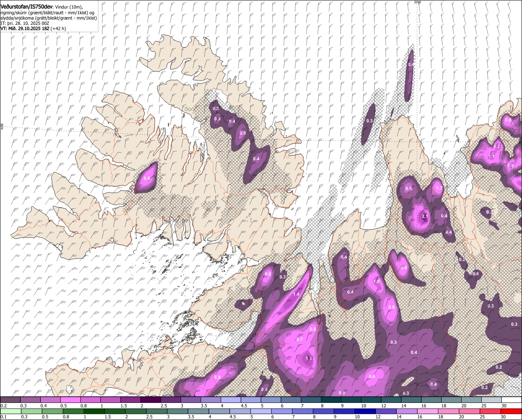Select upper legend swatch starting at 3.5

210,400
